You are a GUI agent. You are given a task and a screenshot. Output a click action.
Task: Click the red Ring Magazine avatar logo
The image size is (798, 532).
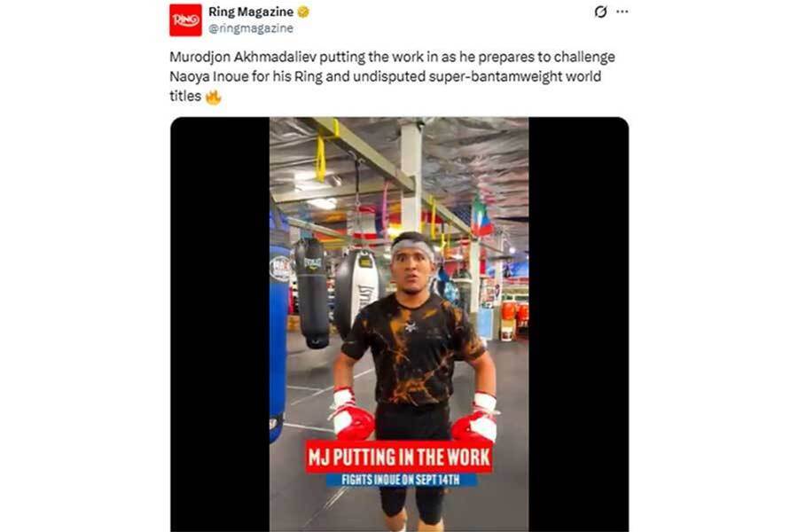pos(185,20)
